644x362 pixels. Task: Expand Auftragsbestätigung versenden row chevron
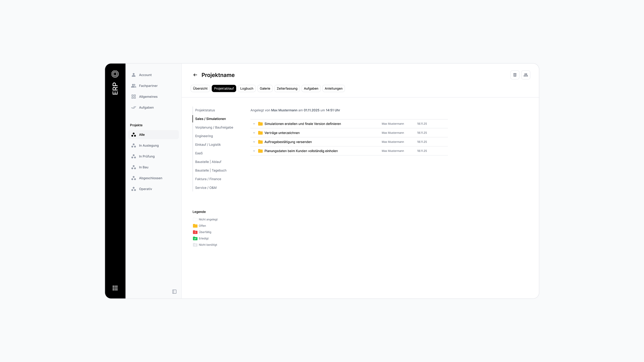[x=254, y=142]
